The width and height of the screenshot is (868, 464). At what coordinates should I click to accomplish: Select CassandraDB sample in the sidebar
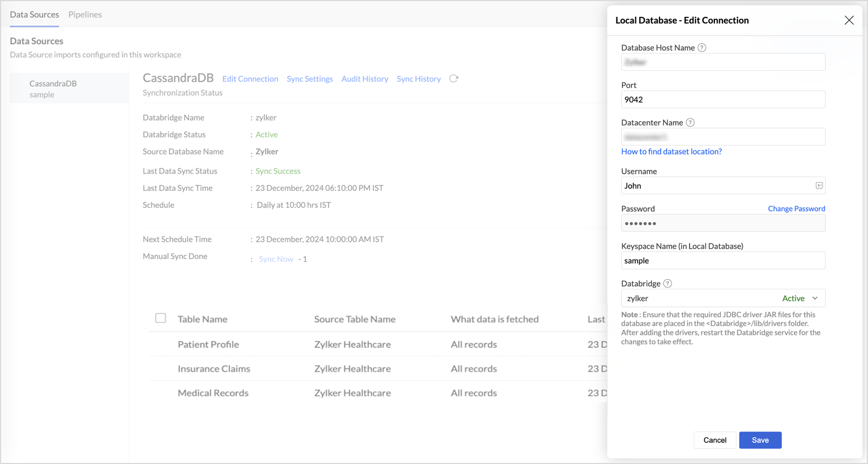pyautogui.click(x=53, y=89)
